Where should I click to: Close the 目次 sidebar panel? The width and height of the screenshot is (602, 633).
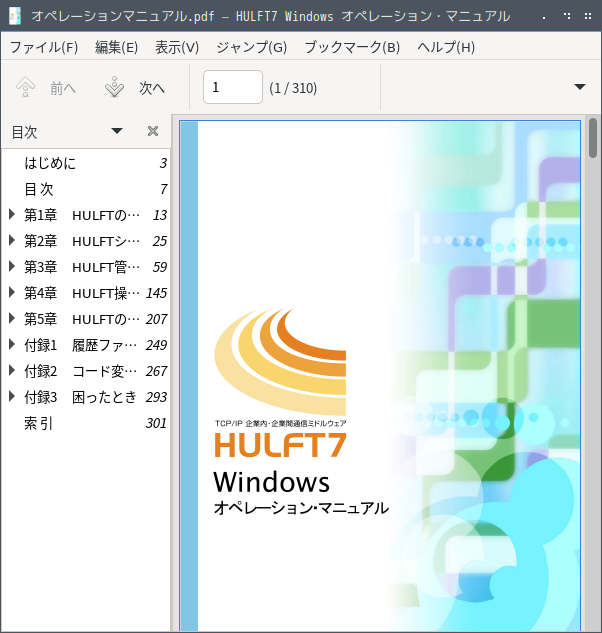pyautogui.click(x=153, y=131)
